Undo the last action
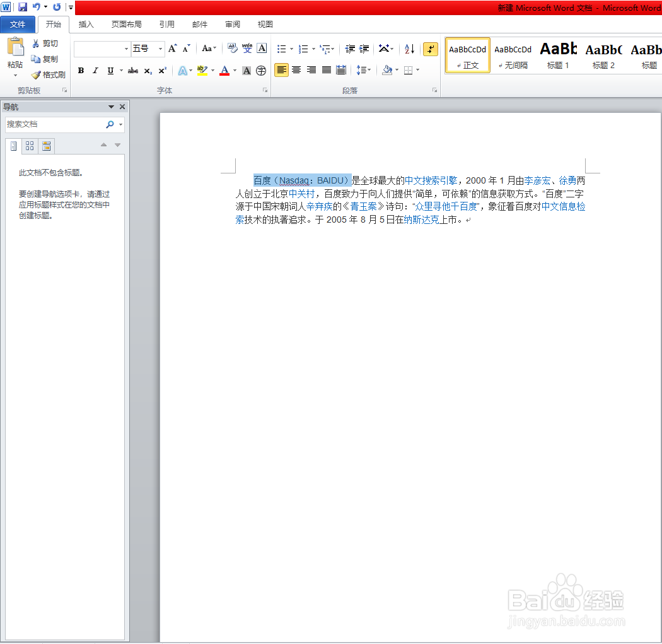Viewport: 662px width, 644px height. pos(37,7)
